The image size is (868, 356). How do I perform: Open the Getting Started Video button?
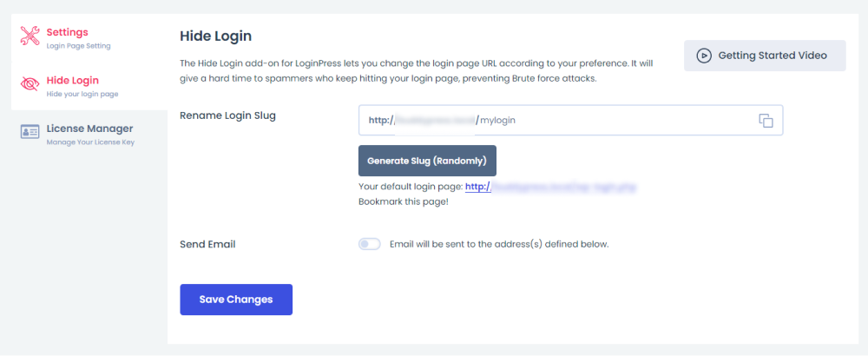765,56
